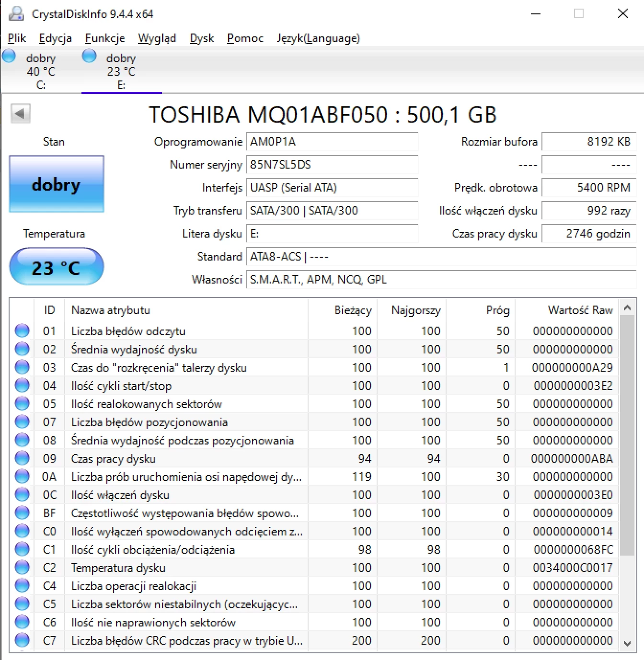Viewport: 644px width, 660px height.
Task: Click status circle for attribute 04
Action: point(22,385)
